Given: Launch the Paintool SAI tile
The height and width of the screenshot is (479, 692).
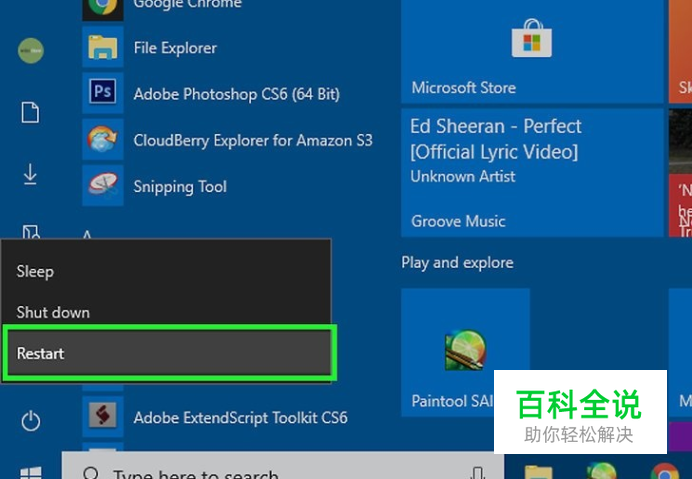Looking at the screenshot, I should [x=465, y=352].
